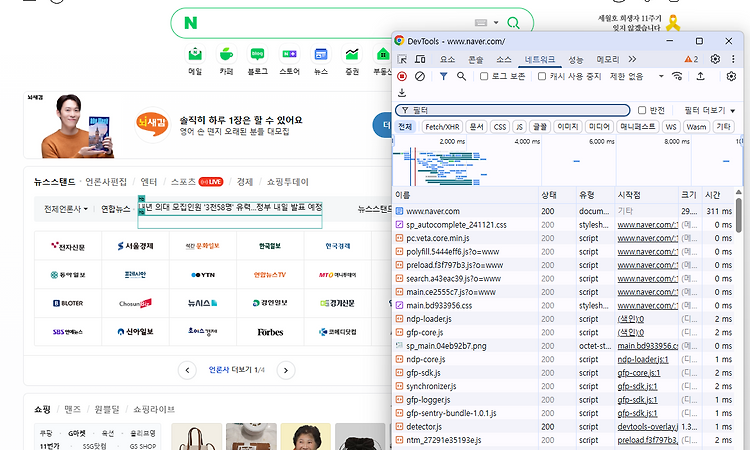Open the network search magnifier icon
This screenshot has width=750, height=450.
(461, 77)
